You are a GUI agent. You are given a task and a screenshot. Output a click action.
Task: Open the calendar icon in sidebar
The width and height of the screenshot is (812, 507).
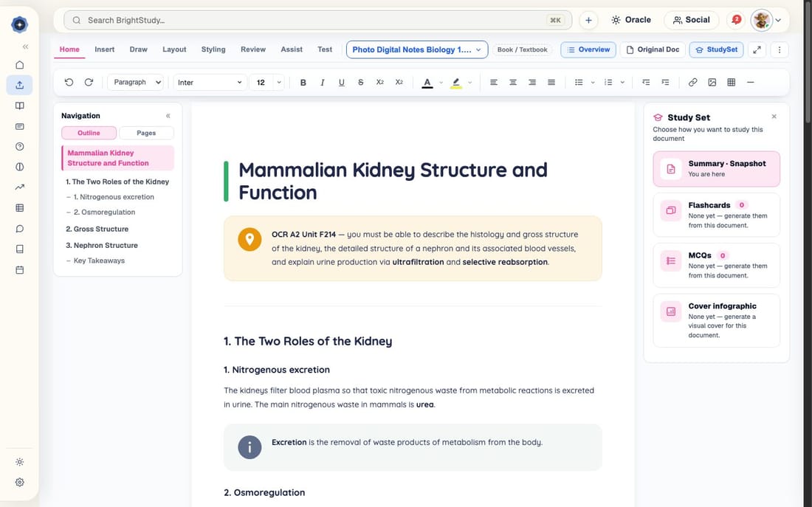pyautogui.click(x=20, y=270)
